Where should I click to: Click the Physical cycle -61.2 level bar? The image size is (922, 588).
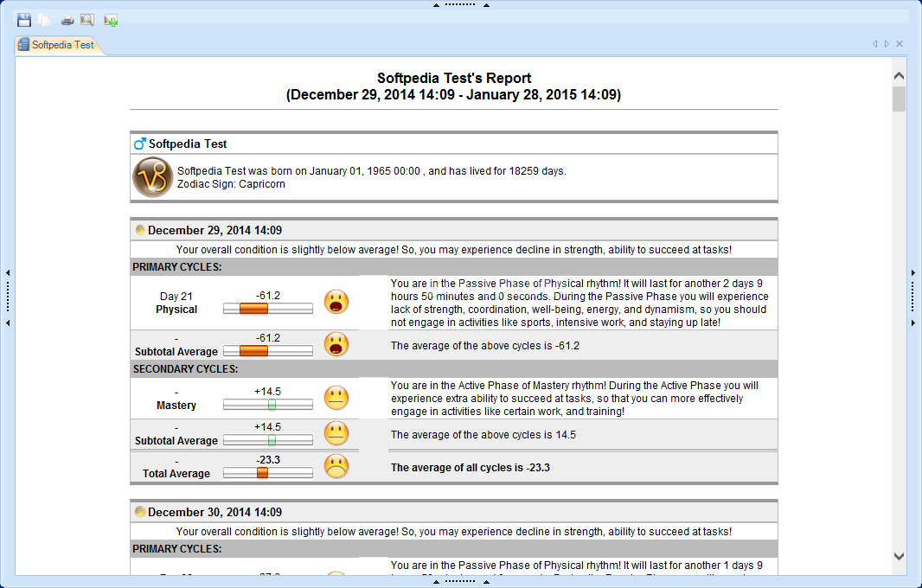(x=268, y=309)
